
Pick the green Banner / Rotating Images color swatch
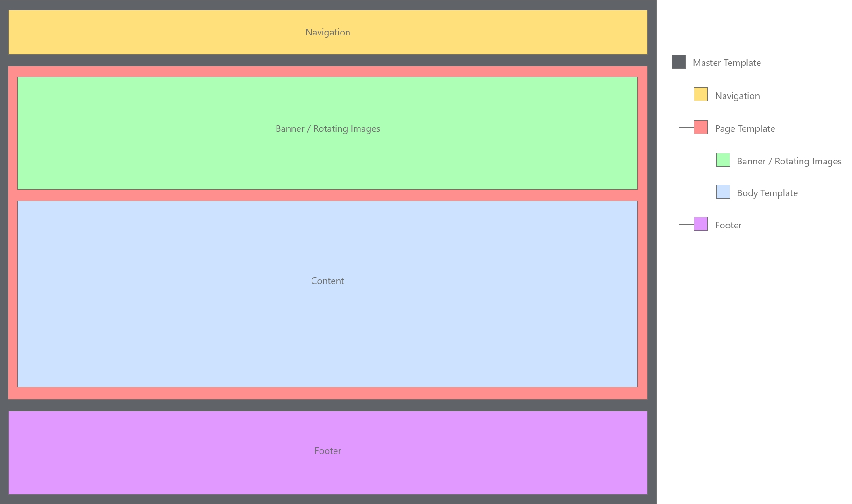click(723, 160)
